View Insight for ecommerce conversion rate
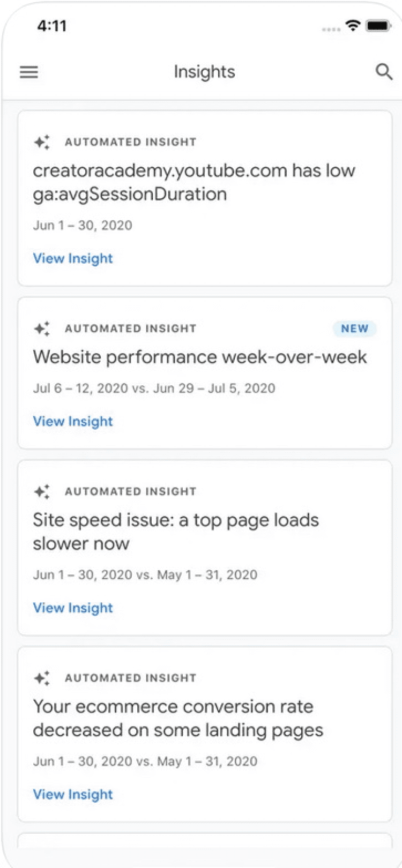 click(x=73, y=794)
